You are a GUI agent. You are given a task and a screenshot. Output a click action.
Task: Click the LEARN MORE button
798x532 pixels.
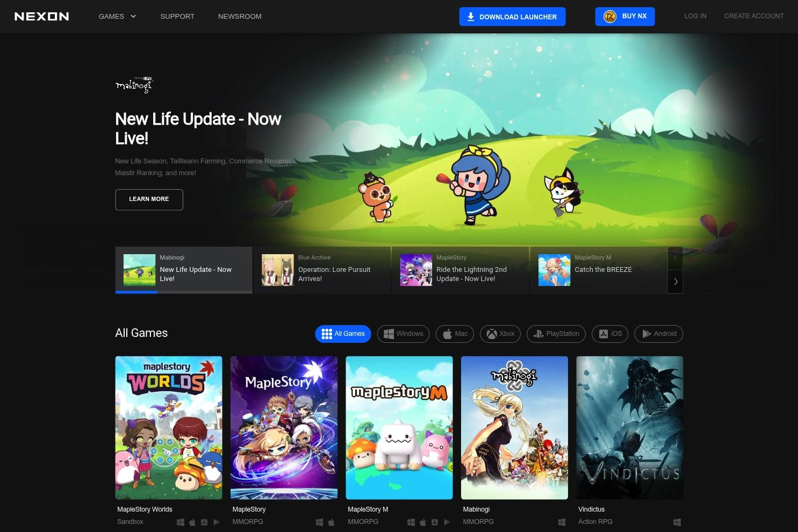click(x=149, y=199)
